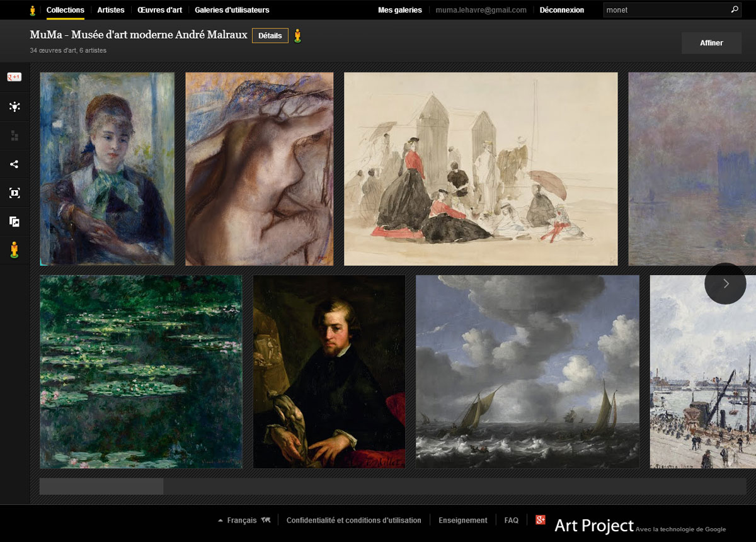Image resolution: width=756 pixels, height=542 pixels.
Task: Click the pegman logo left of Collections
Action: tap(33, 10)
